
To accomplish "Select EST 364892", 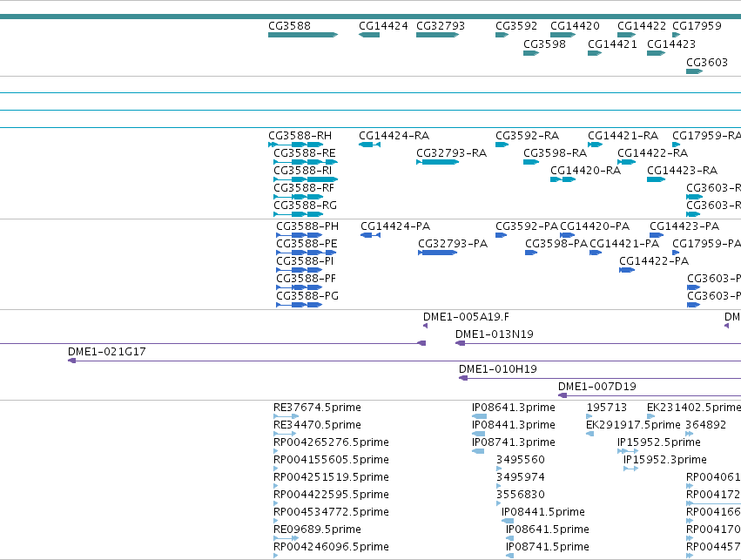I will (x=705, y=425).
